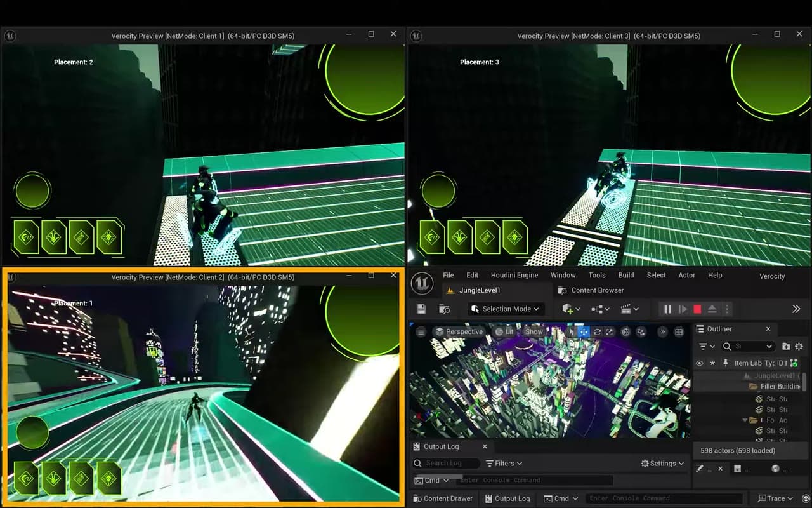This screenshot has height=508, width=812.
Task: Toggle world/local coordinate space globe
Action: point(625,331)
